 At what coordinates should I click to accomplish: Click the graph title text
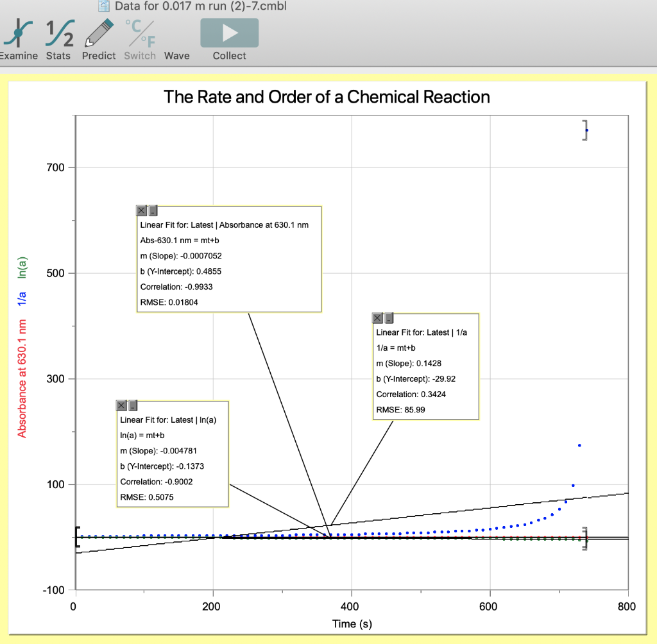pos(327,97)
